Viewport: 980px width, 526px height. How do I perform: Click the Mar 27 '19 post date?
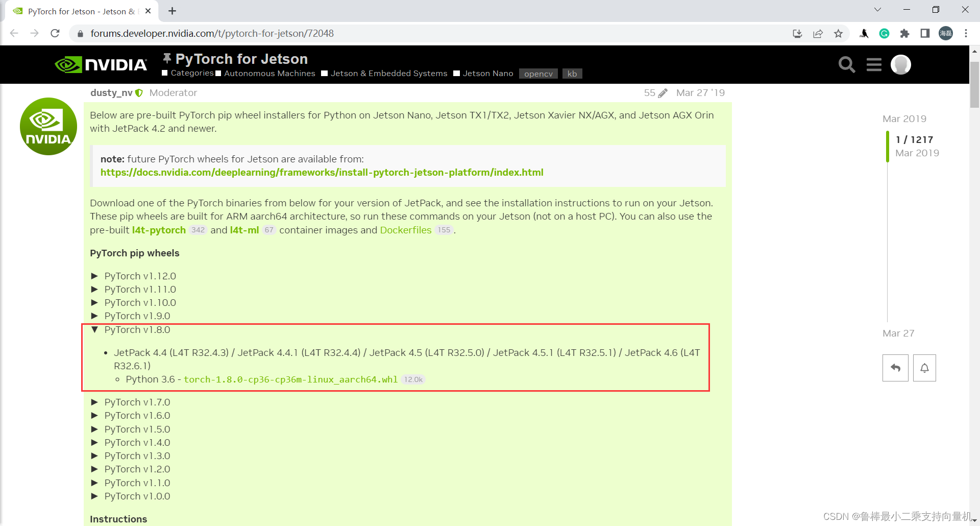[x=700, y=93]
